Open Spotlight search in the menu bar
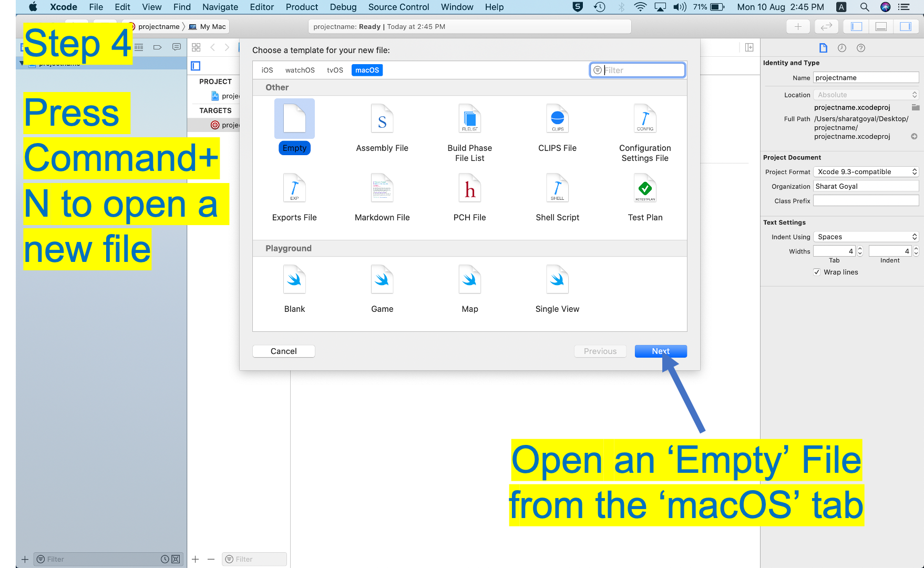The width and height of the screenshot is (924, 568). point(865,7)
